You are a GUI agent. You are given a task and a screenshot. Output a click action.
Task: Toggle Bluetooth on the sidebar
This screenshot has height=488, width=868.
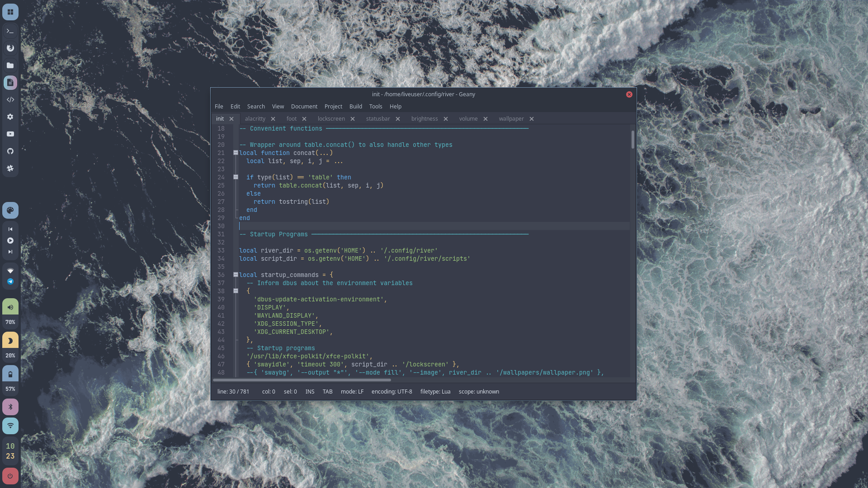click(10, 407)
